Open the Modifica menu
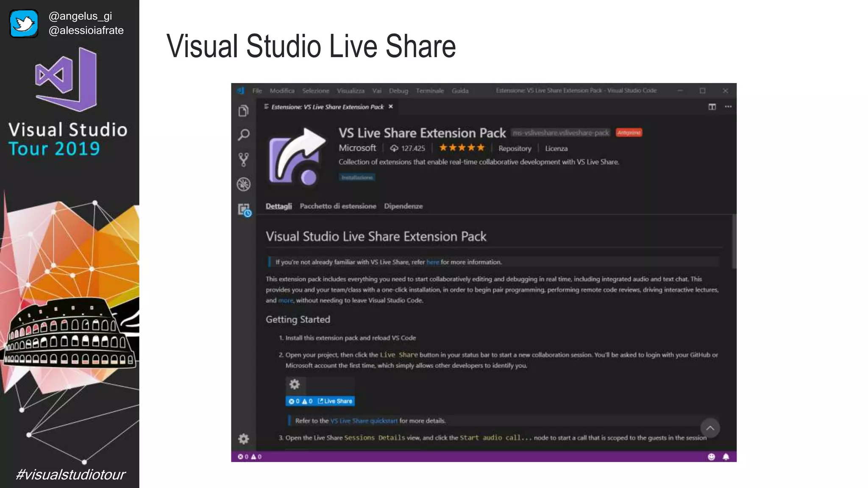This screenshot has width=868, height=488. point(282,91)
